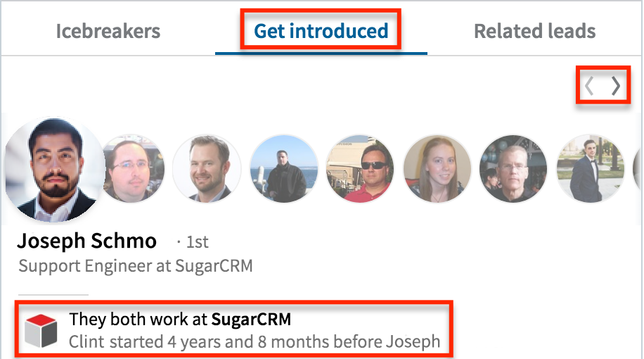Choose avatar of woman with long hair

coord(437,169)
